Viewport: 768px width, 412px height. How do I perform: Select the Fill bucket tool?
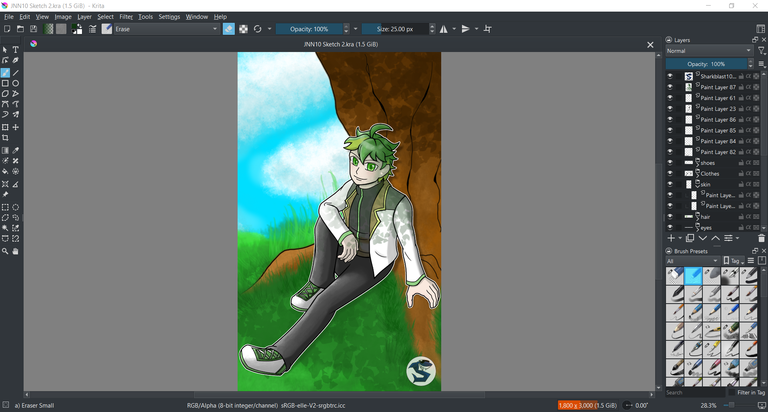(5, 171)
